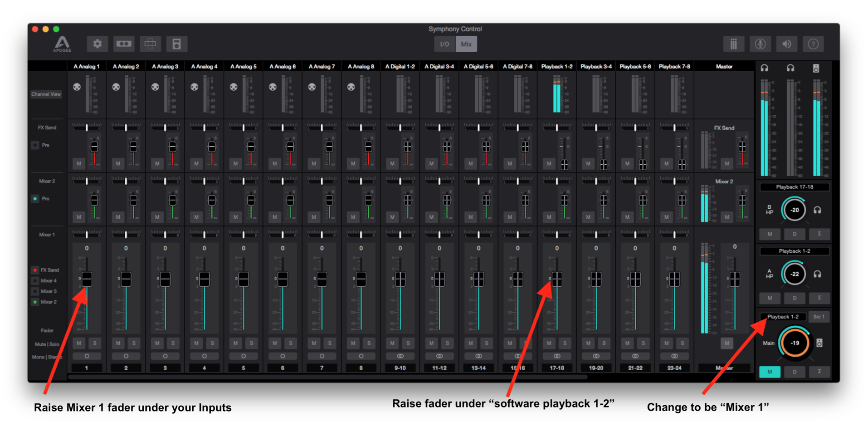The width and height of the screenshot is (868, 422).
Task: Click the meters icon in the top-right toolbar
Action: (x=733, y=44)
